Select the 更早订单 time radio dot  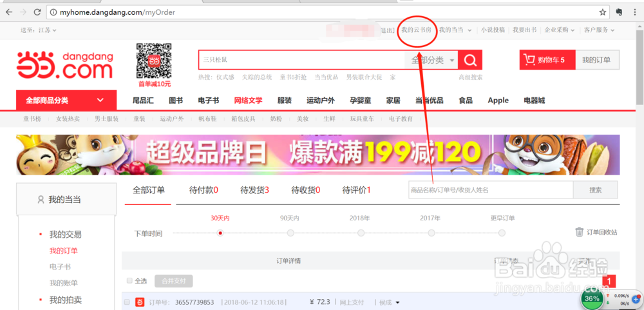click(502, 233)
